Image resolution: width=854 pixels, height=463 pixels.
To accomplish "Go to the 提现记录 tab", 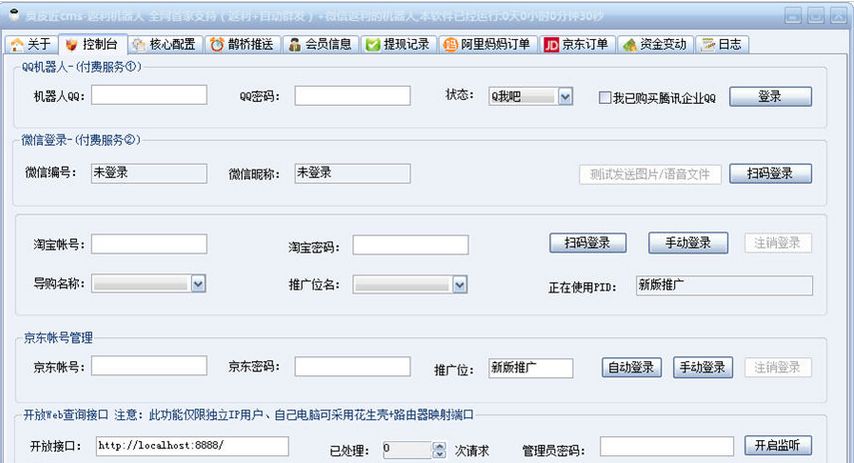I will pyautogui.click(x=399, y=44).
